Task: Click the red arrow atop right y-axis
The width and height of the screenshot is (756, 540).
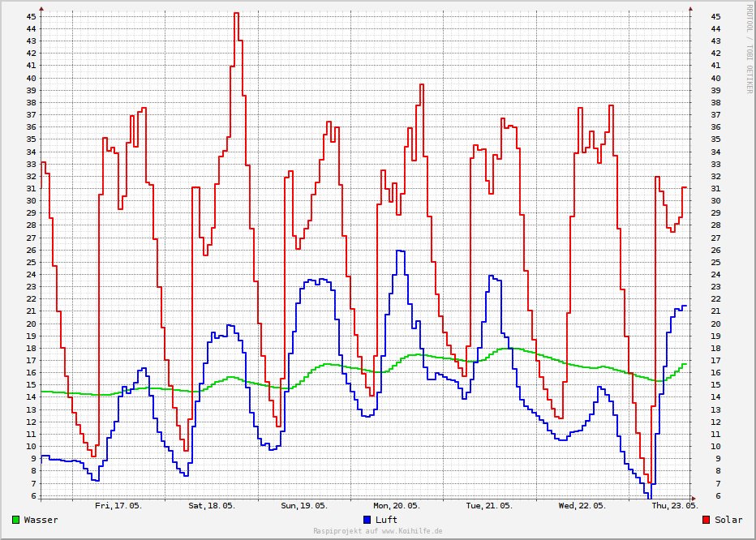Action: 691,9
